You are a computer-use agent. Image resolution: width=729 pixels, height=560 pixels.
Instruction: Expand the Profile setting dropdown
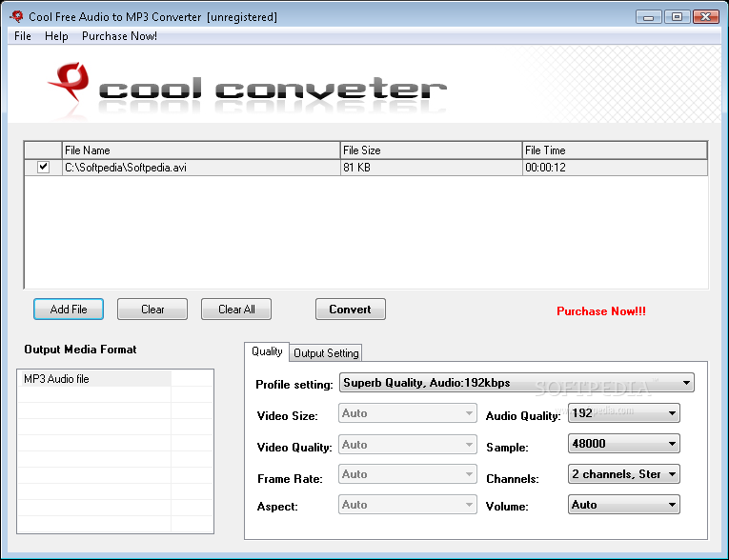click(x=516, y=383)
